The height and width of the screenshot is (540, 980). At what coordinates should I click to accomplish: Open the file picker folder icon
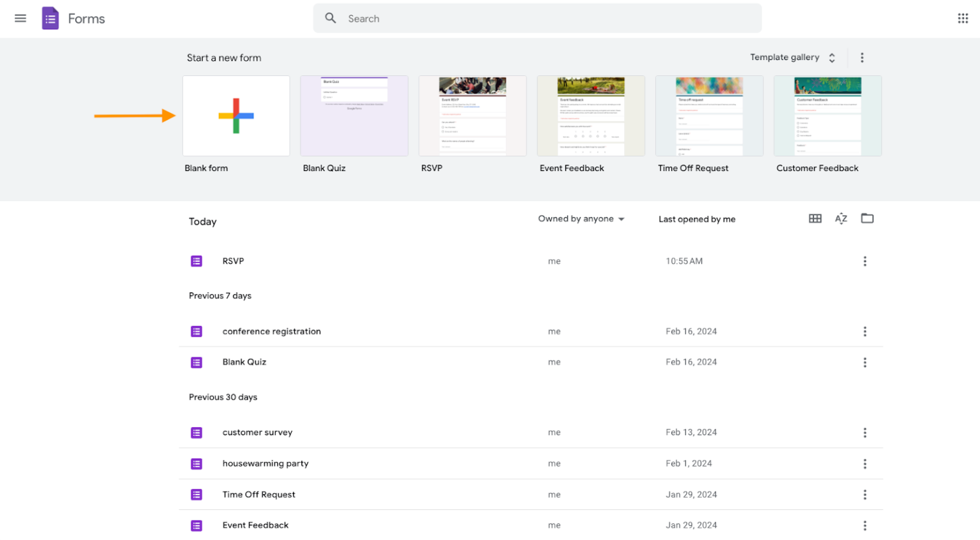pos(866,218)
